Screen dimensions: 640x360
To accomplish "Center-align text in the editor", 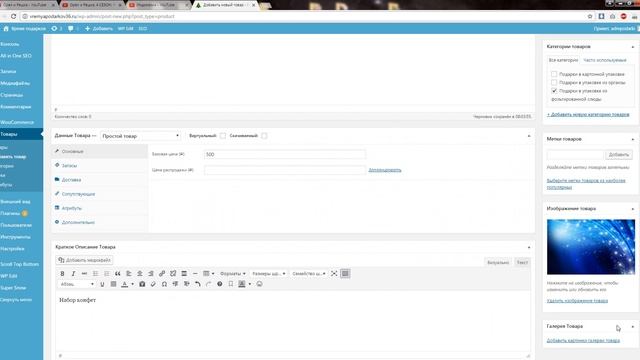I will [x=140, y=273].
